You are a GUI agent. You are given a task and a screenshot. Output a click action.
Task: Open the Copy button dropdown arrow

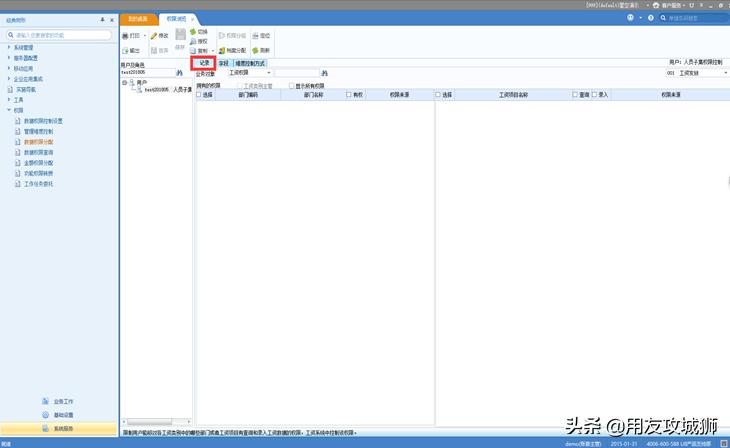(213, 51)
